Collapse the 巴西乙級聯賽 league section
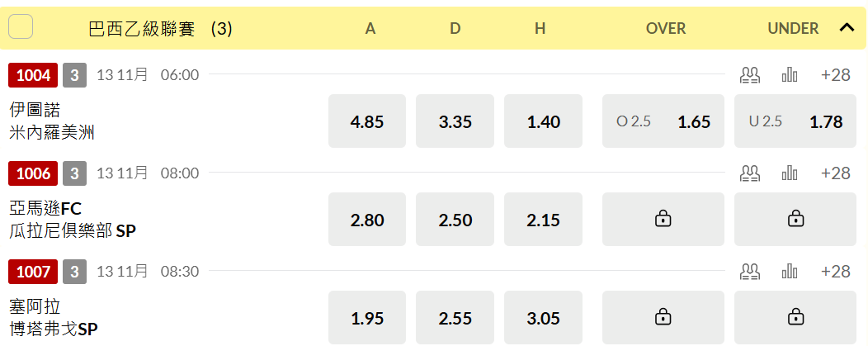The width and height of the screenshot is (868, 346). pos(847,28)
